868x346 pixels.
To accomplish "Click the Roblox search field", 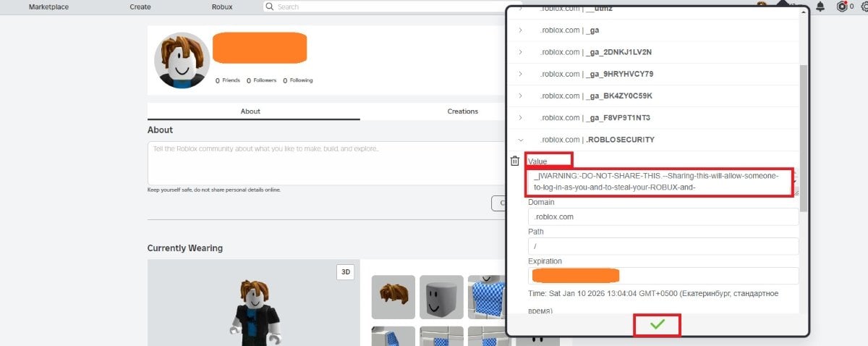I will [x=393, y=7].
